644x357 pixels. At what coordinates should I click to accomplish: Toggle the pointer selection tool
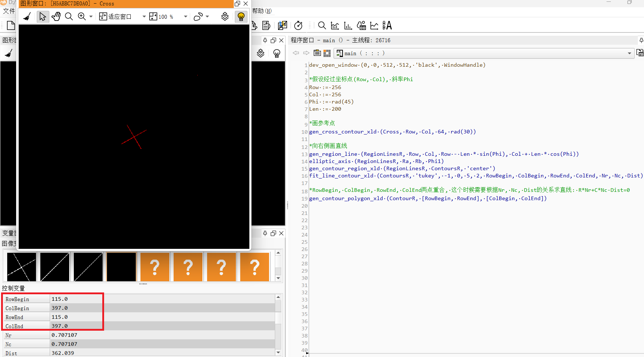tap(43, 17)
